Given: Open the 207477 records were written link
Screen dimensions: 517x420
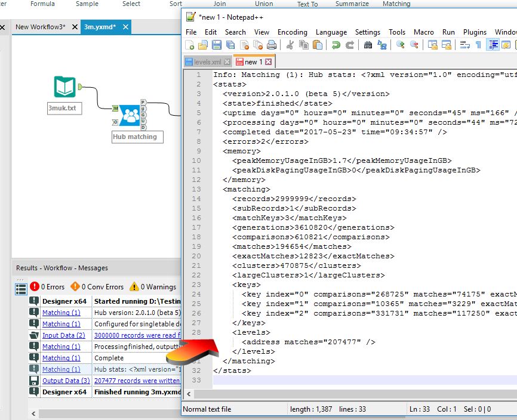Looking at the screenshot, I should pyautogui.click(x=137, y=381).
